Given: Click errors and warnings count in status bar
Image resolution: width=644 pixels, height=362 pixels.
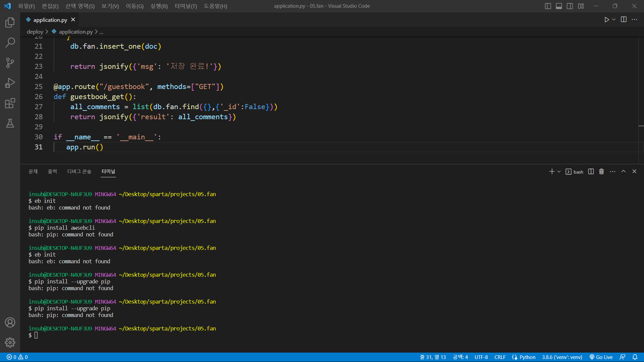Looking at the screenshot, I should coord(17,357).
